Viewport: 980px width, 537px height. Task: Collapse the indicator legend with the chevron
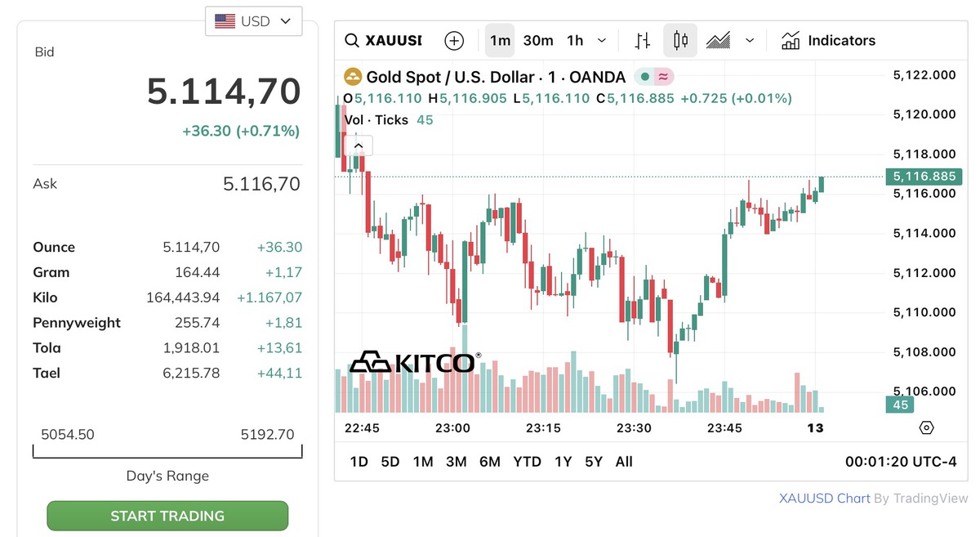pyautogui.click(x=358, y=145)
